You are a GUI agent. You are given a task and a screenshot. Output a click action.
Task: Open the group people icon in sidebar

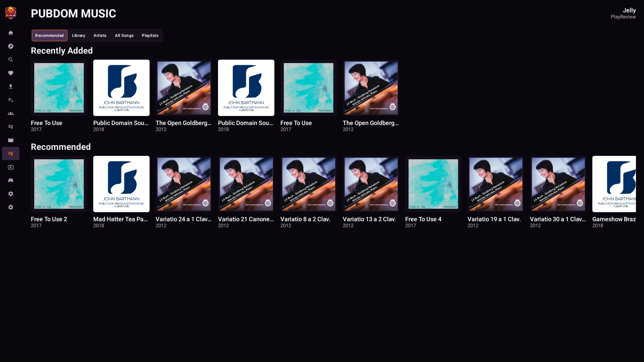11,113
